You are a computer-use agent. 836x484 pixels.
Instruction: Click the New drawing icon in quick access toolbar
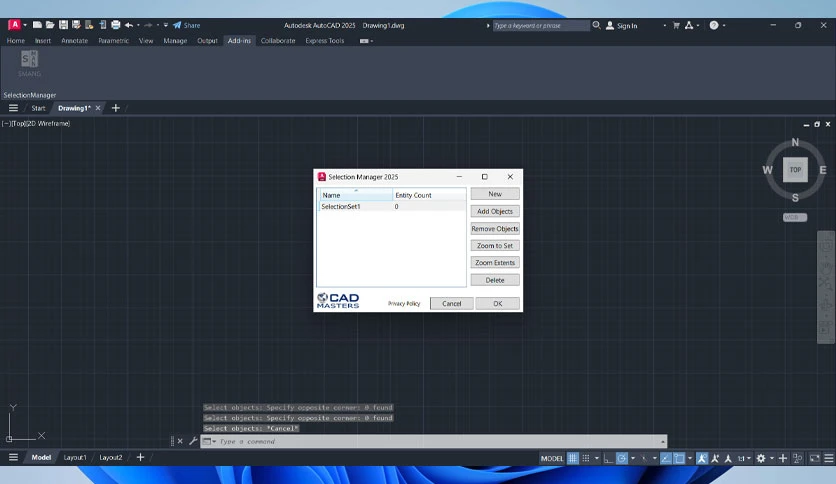click(37, 25)
